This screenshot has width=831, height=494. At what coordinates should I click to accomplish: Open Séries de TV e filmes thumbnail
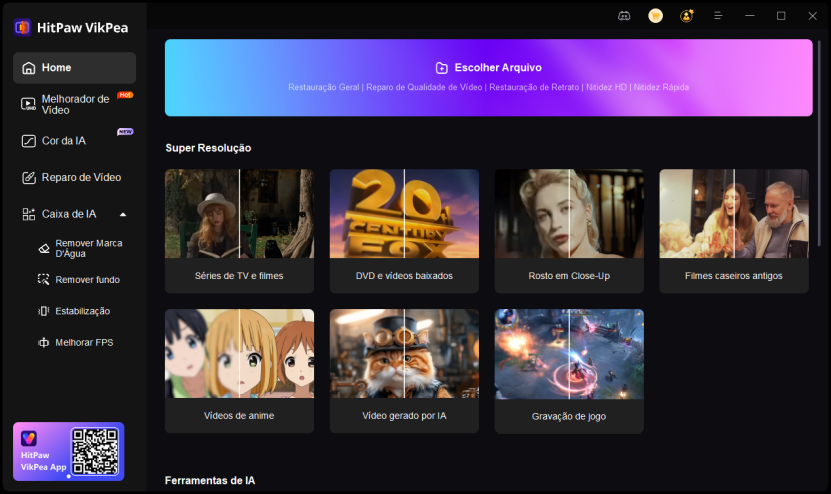coord(239,214)
